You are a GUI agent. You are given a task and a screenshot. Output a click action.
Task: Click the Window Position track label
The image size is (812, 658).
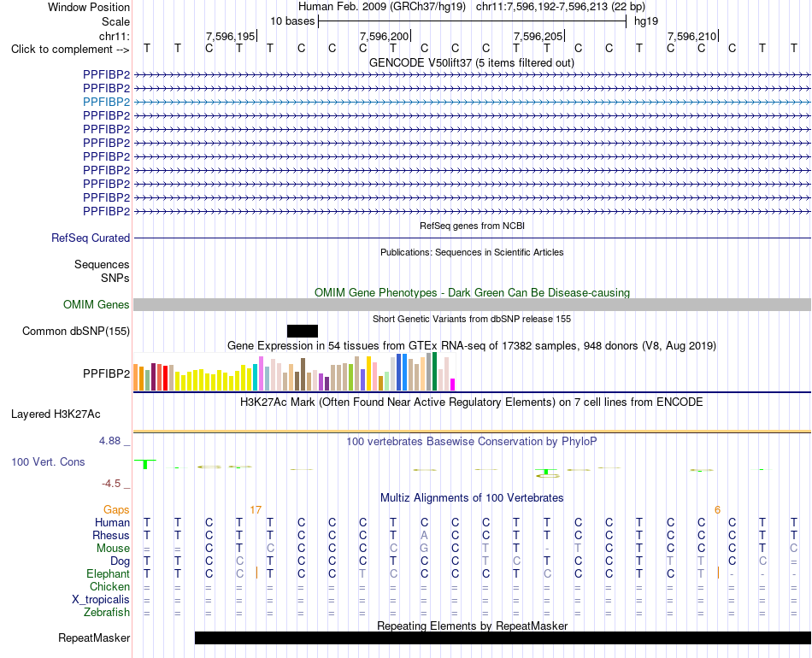click(x=89, y=7)
